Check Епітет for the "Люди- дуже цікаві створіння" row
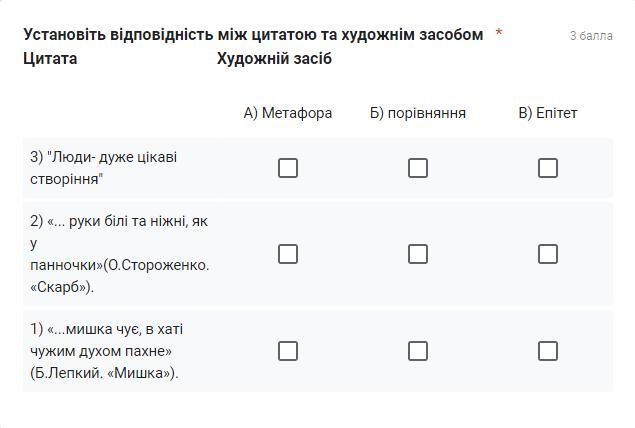The image size is (635, 428). pyautogui.click(x=548, y=168)
